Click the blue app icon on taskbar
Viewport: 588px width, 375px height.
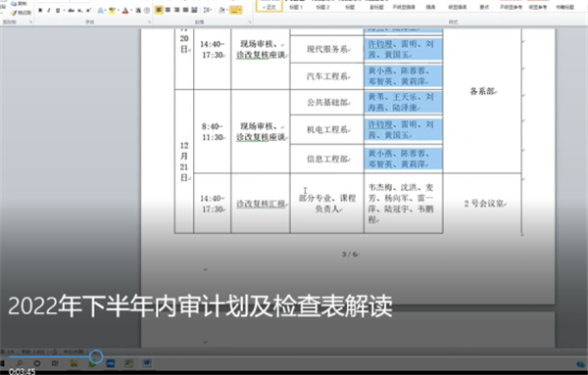coord(110,363)
